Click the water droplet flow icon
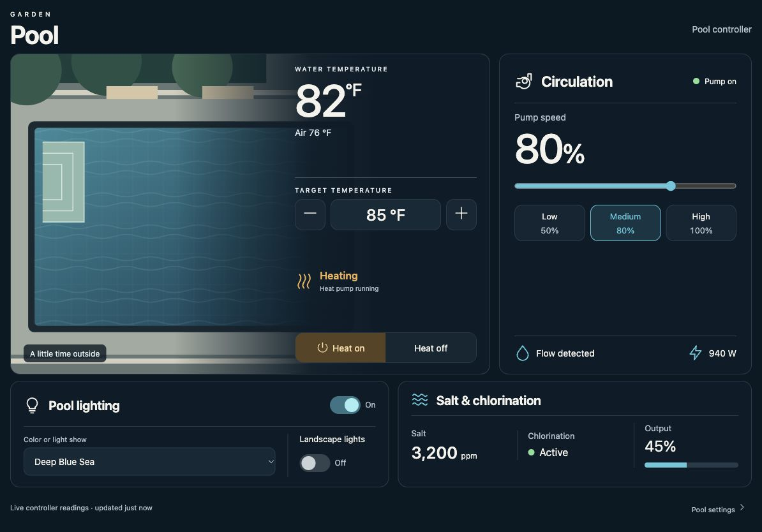Image resolution: width=762 pixels, height=532 pixels. pos(523,353)
